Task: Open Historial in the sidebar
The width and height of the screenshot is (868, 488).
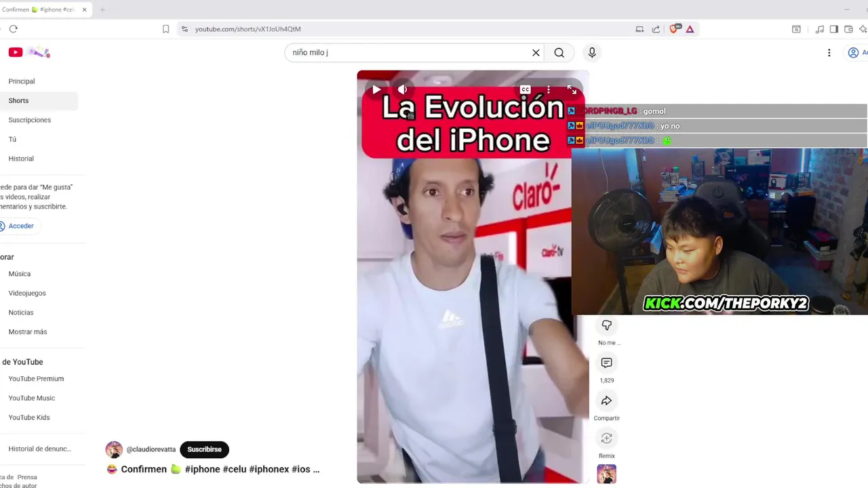Action: point(21,159)
